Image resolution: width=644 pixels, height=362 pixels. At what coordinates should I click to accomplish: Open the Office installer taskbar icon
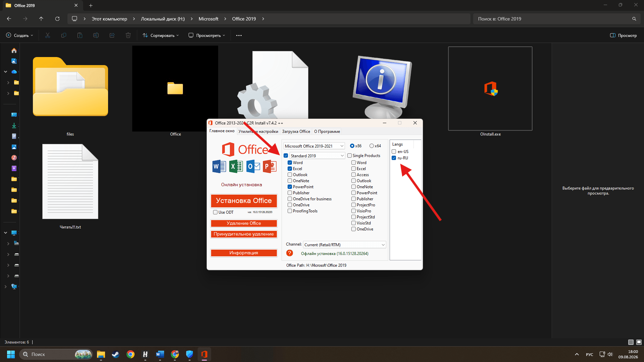click(204, 354)
